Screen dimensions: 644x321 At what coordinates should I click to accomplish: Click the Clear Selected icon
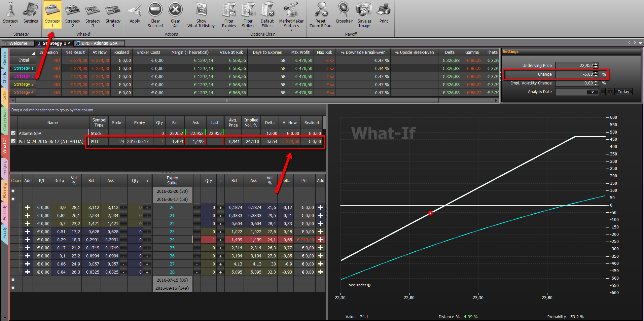tap(155, 10)
